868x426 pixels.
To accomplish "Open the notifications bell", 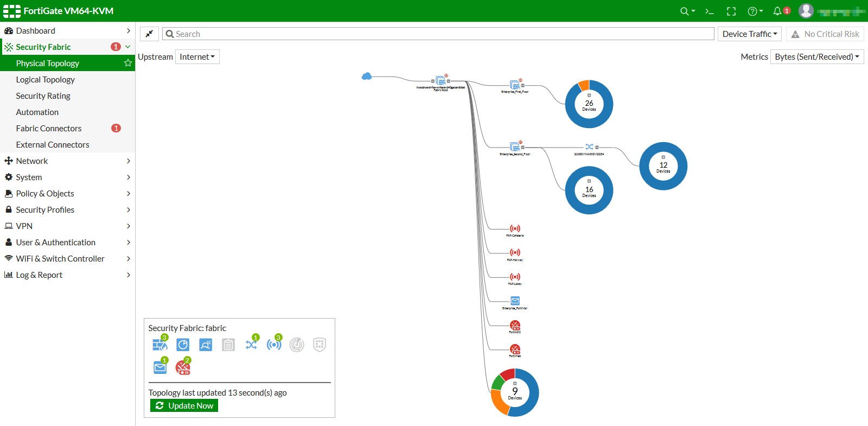I will pyautogui.click(x=777, y=11).
